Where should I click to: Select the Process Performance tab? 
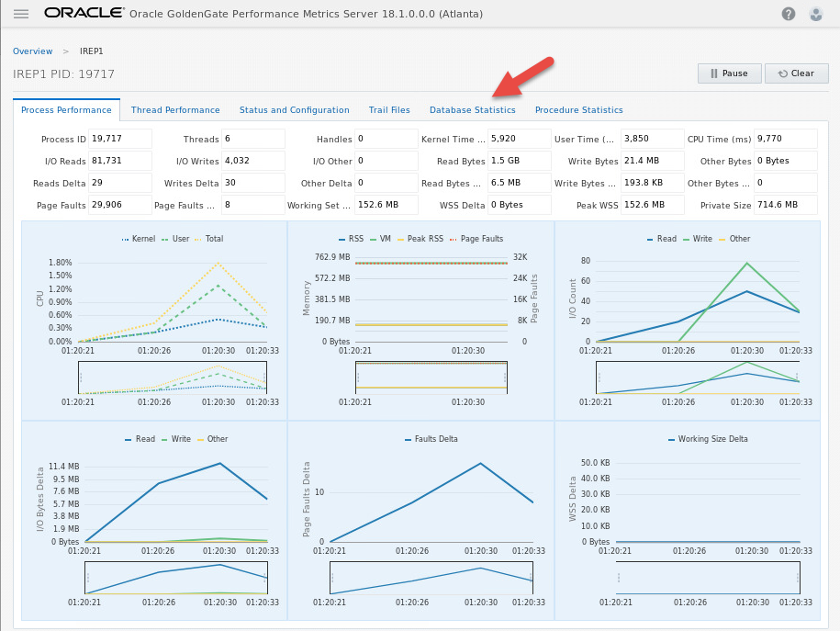click(x=66, y=110)
